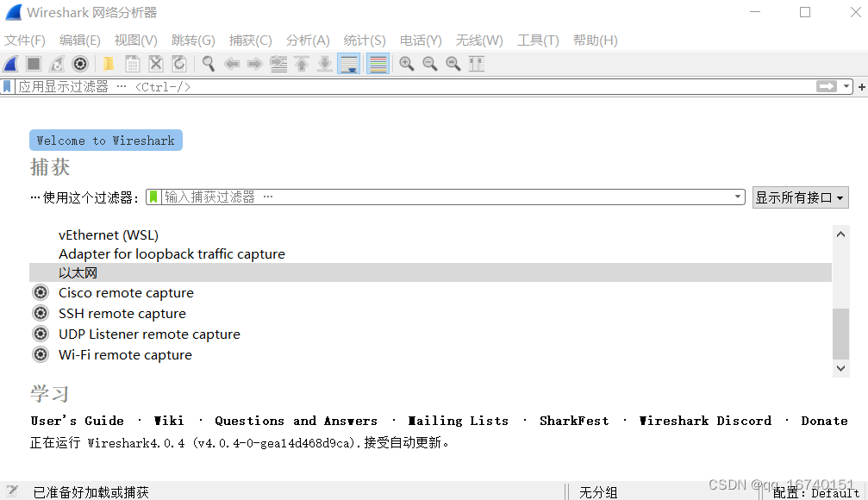
Task: Open the 编辑(E) menu
Action: click(x=79, y=41)
